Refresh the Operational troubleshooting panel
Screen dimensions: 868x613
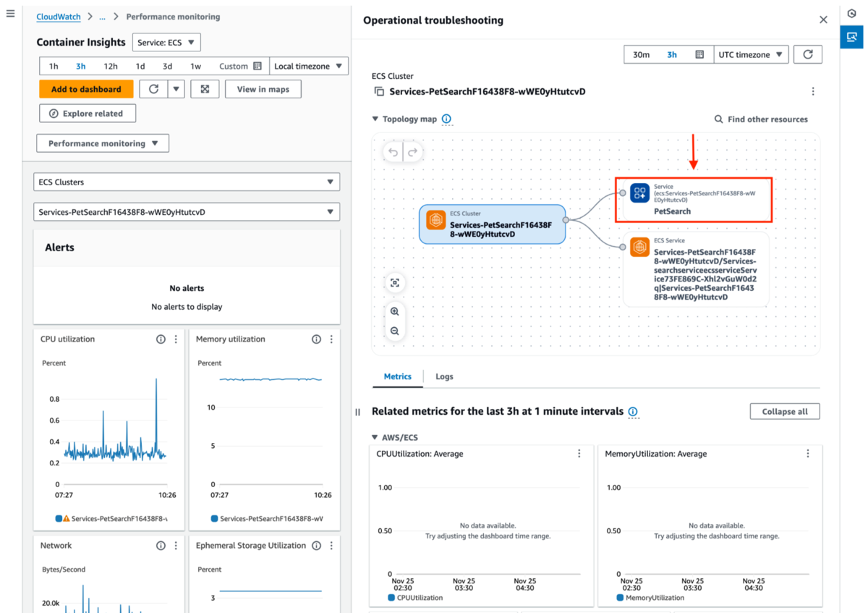click(808, 54)
